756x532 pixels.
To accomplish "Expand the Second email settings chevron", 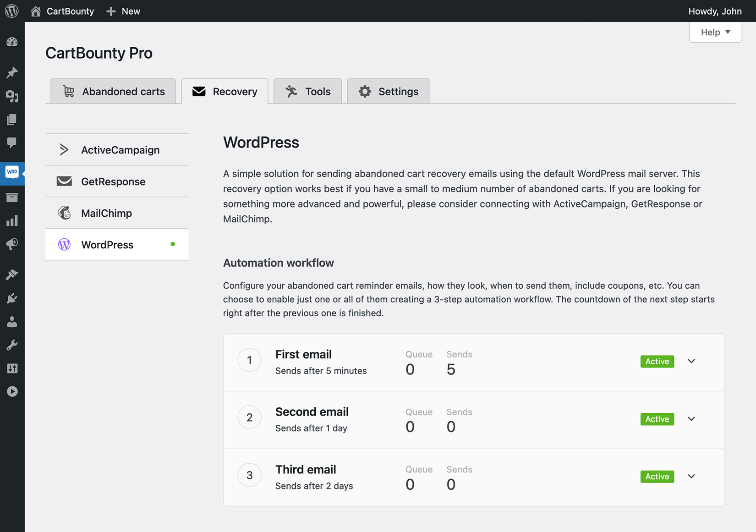I will (691, 419).
